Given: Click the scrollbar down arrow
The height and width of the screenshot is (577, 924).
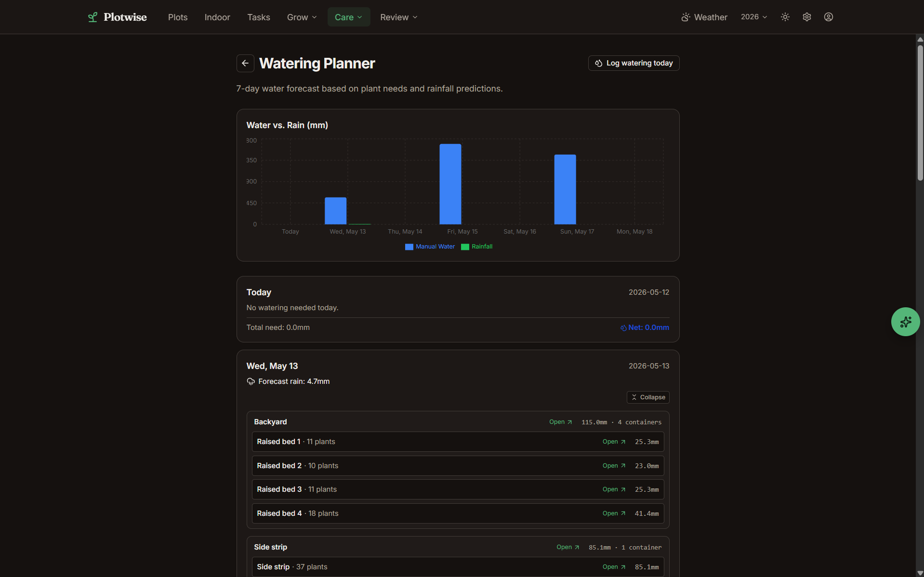Looking at the screenshot, I should pos(920,573).
